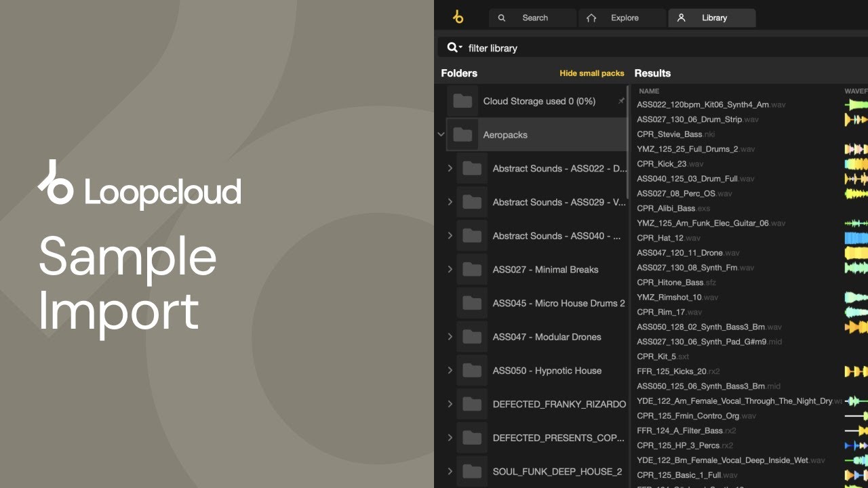Screen dimensions: 868x488
Task: Expand DEFECTED_FRANKY_RIZARDO folder
Action: point(450,404)
